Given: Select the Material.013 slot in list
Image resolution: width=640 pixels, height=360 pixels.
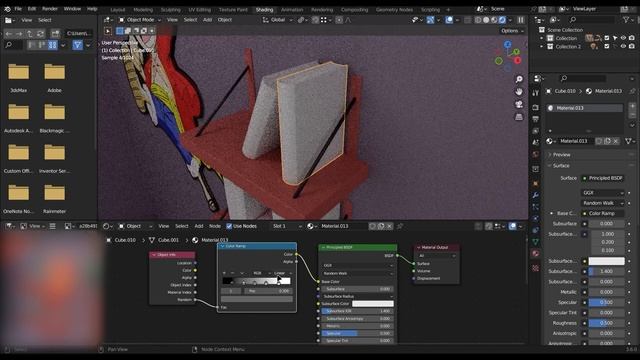Looking at the screenshot, I should coord(584,108).
